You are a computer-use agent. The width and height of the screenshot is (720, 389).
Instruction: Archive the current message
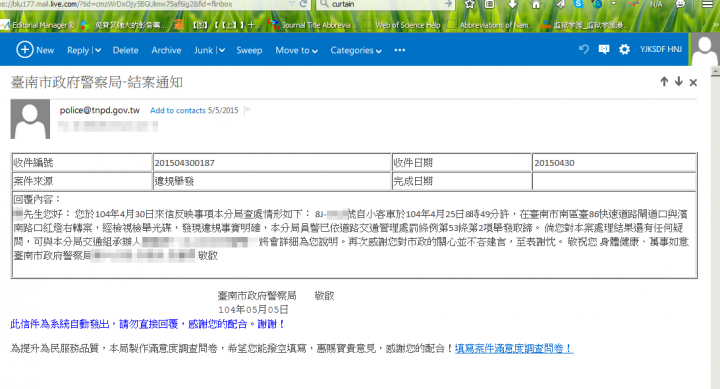166,50
